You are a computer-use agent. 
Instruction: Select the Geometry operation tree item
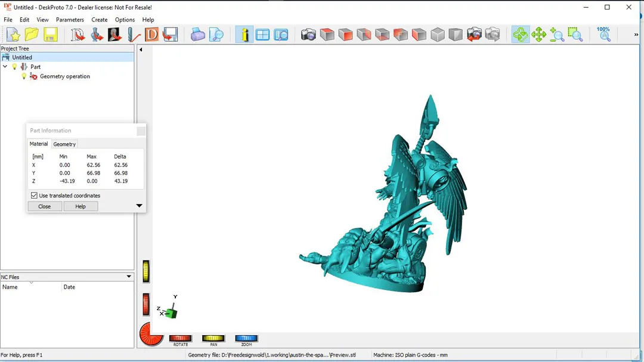click(x=65, y=76)
